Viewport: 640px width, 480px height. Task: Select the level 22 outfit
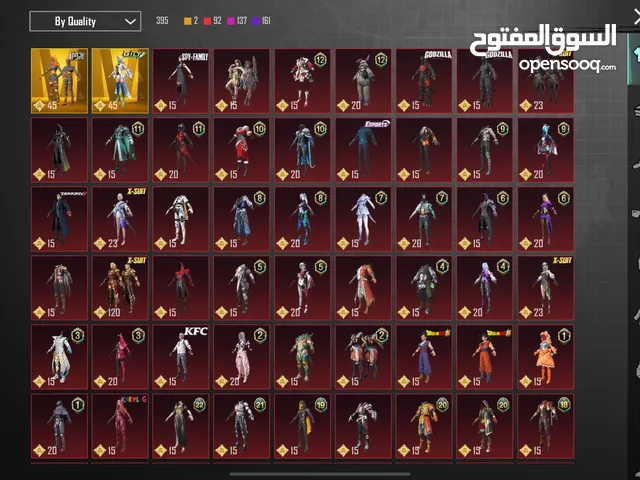(181, 426)
